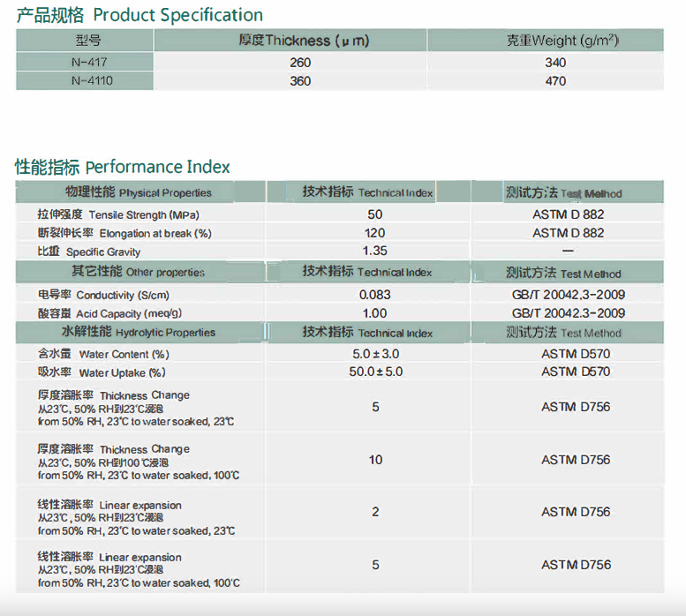Click the Water Content value 5.0±3.0
This screenshot has height=616, width=686.
375,354
